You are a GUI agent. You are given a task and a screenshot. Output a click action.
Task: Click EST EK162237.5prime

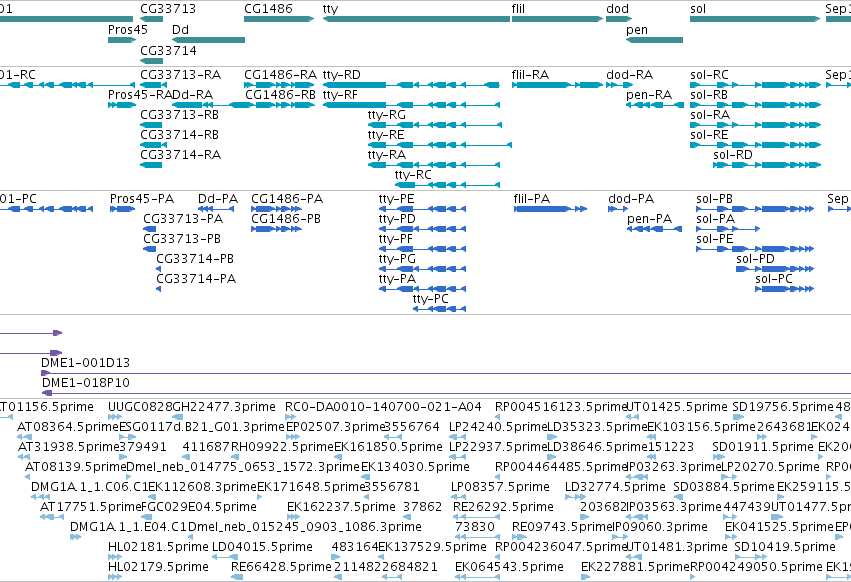click(x=341, y=507)
